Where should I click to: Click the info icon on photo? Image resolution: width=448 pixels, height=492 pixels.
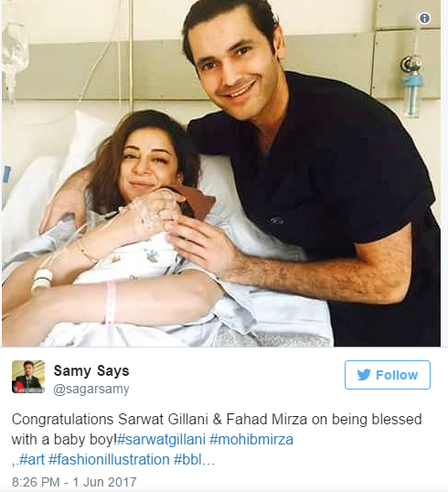click(x=424, y=18)
